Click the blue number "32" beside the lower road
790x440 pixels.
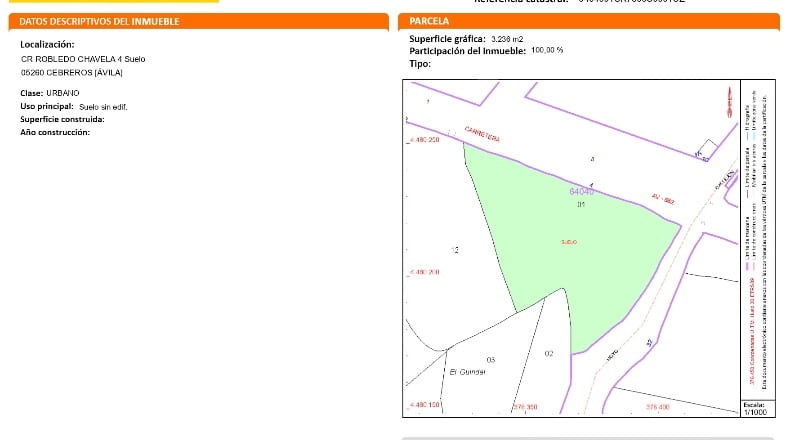(649, 343)
